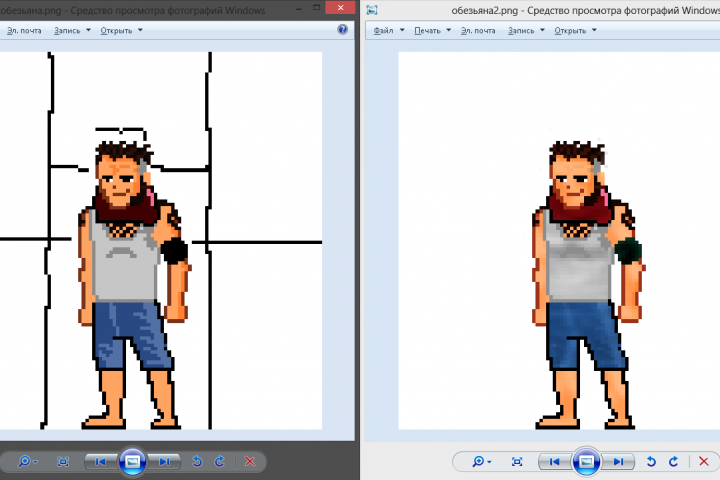Screen dimensions: 720x480
Task: Open the Файл menu in right window
Action: [x=388, y=30]
